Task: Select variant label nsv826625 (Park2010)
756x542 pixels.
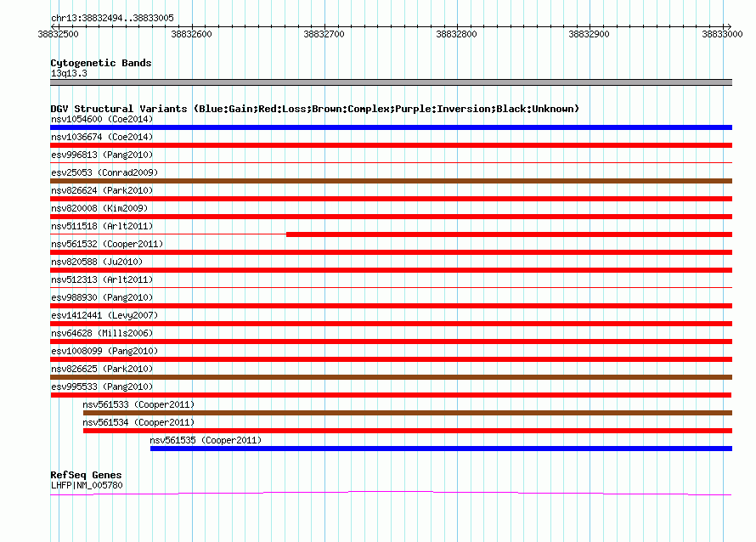Action: [x=102, y=369]
